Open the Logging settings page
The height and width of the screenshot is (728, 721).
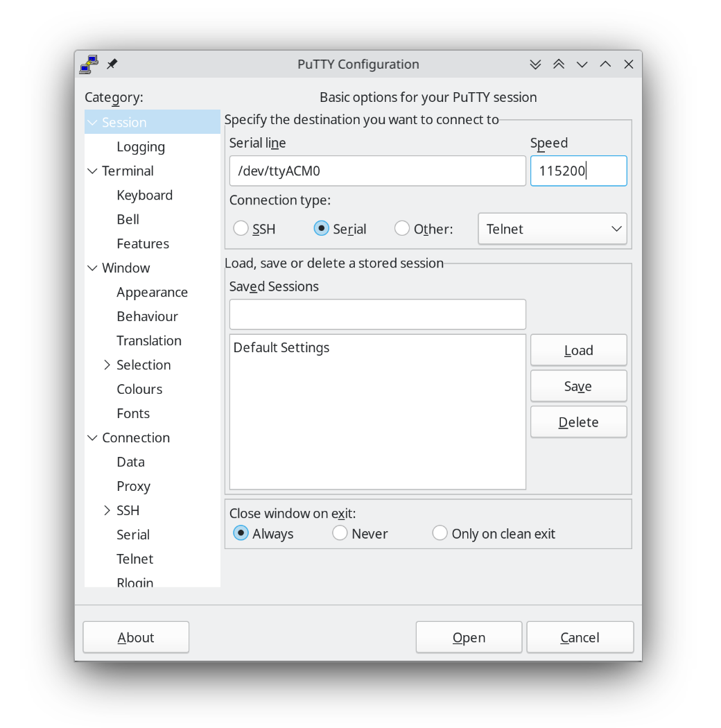[x=141, y=146]
